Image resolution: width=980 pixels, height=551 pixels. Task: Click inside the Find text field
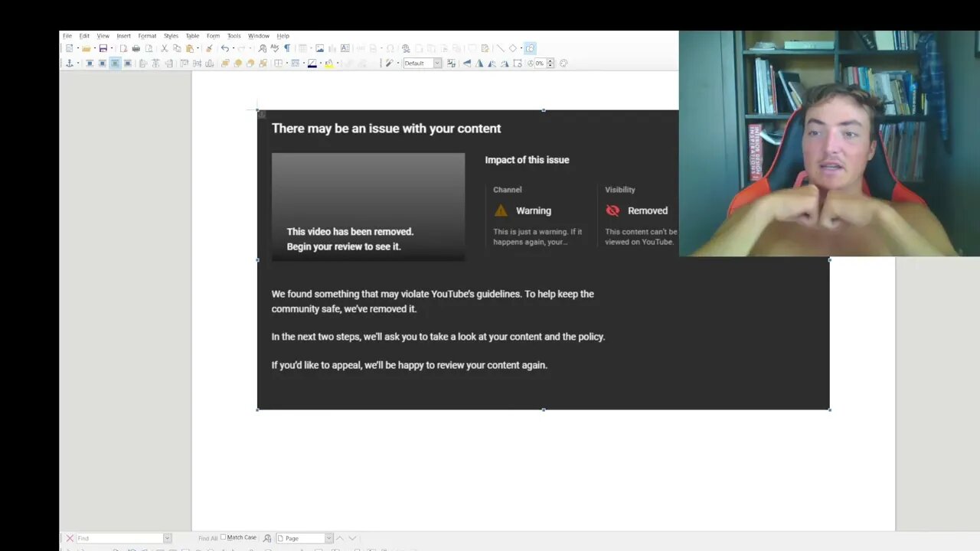click(x=119, y=538)
